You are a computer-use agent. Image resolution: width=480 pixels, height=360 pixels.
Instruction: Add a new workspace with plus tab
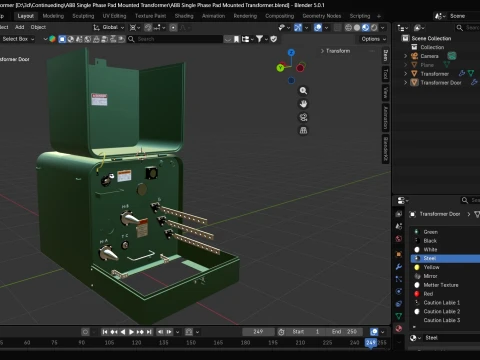(x=379, y=16)
